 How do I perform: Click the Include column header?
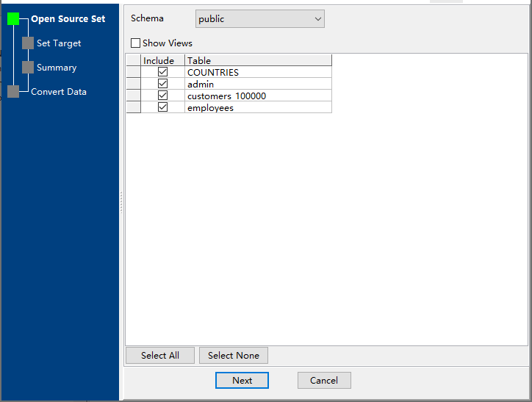159,60
